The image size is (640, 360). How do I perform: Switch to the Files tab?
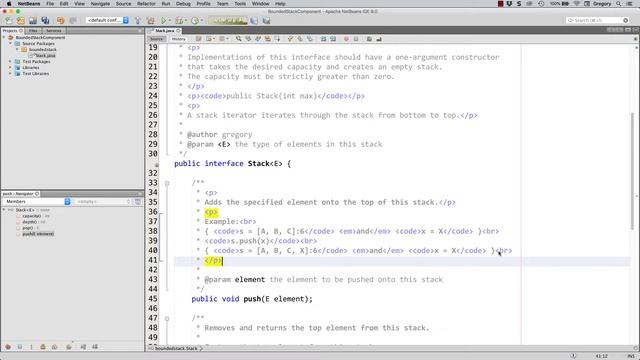[x=33, y=31]
